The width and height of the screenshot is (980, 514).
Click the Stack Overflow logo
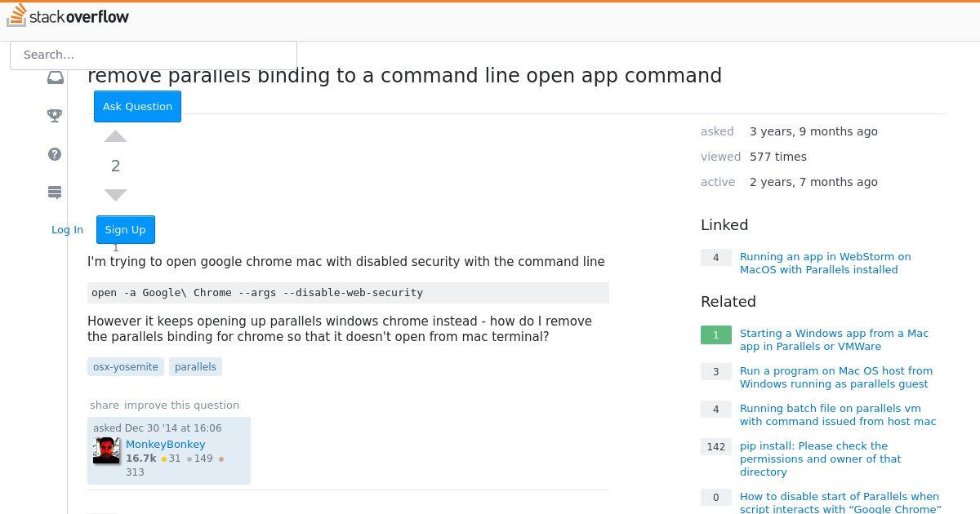click(68, 16)
